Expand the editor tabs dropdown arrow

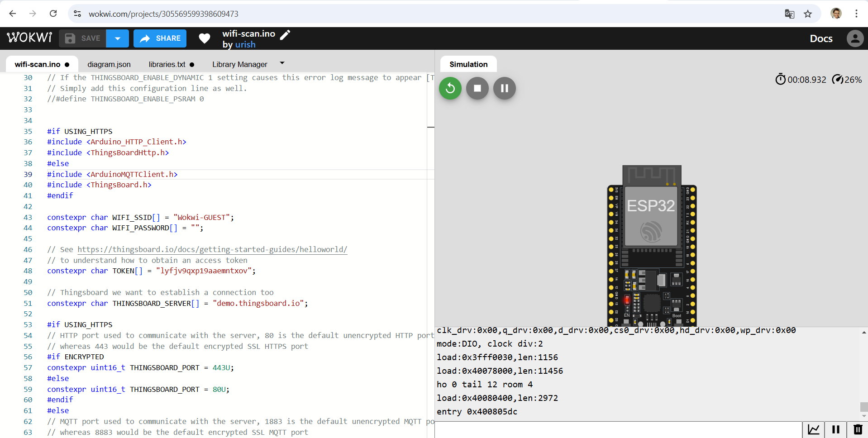coord(282,63)
